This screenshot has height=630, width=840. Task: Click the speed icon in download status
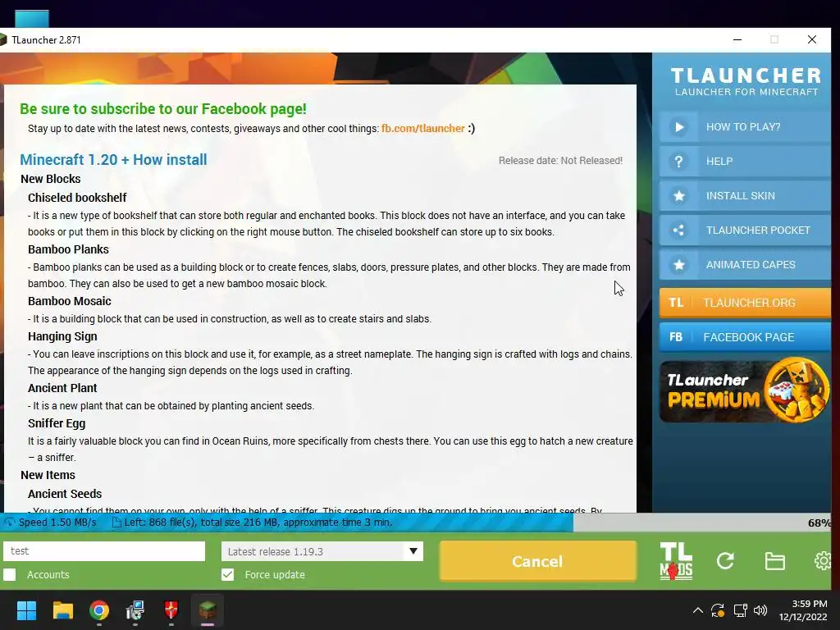coord(9,522)
